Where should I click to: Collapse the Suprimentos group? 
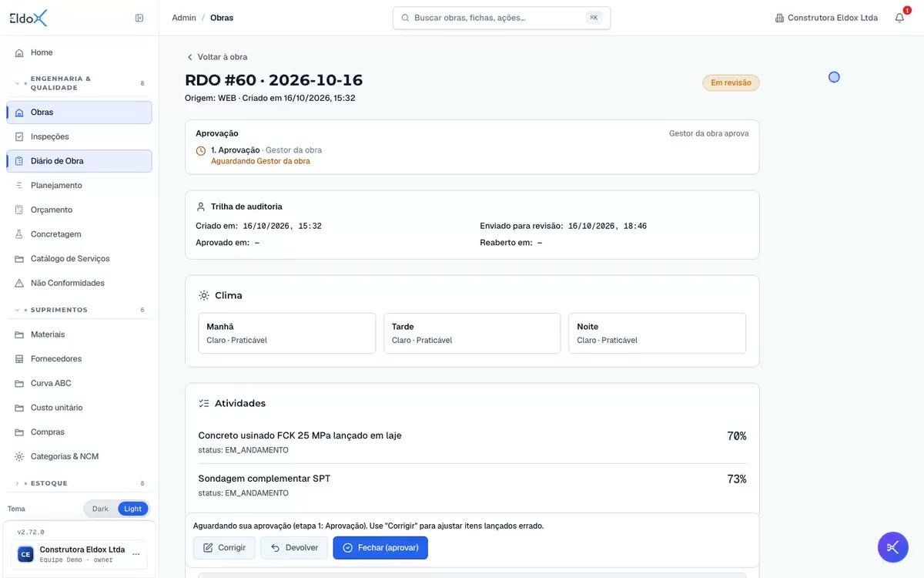79,310
